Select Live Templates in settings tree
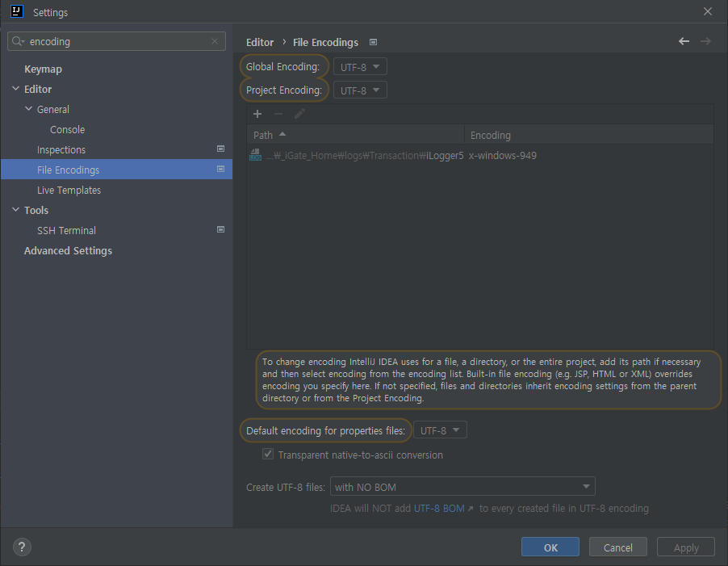Viewport: 728px width, 566px height. tap(69, 190)
